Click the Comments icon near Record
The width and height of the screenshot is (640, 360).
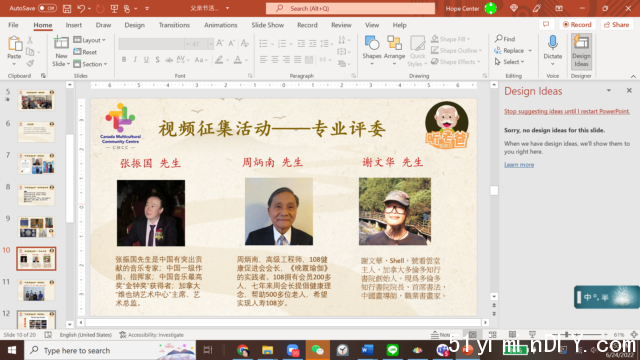tap(546, 24)
